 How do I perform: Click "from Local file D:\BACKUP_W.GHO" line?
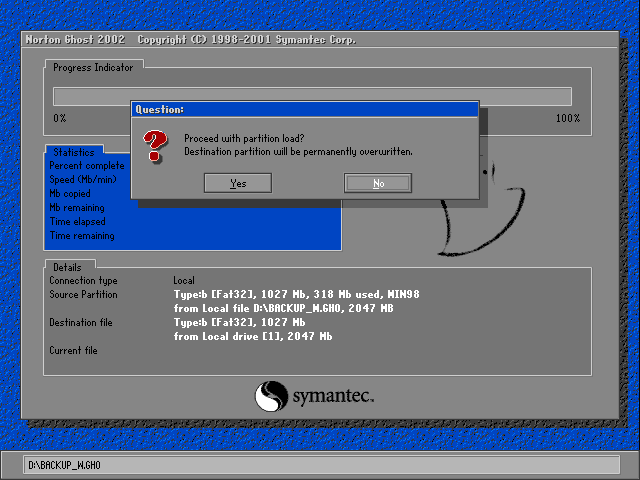click(283, 308)
